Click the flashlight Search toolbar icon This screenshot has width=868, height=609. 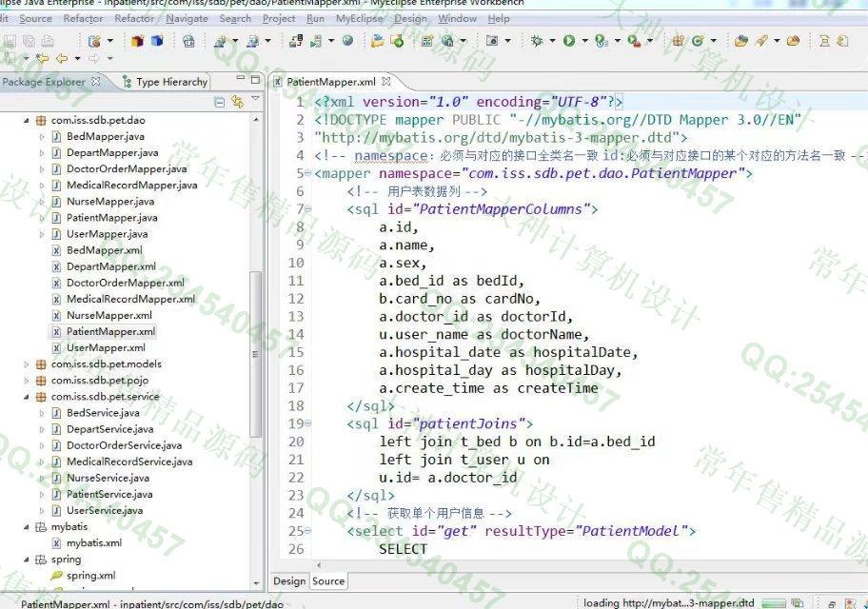point(761,40)
